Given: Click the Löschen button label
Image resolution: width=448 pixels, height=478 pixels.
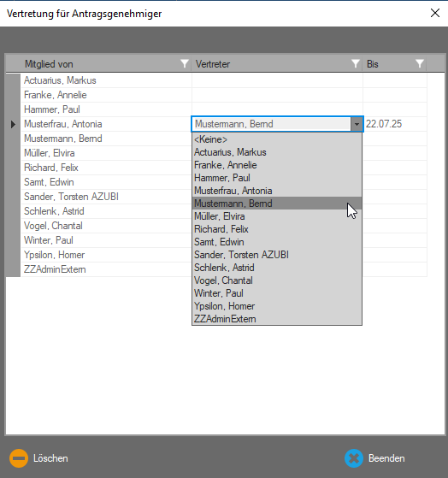Looking at the screenshot, I should pos(50,458).
